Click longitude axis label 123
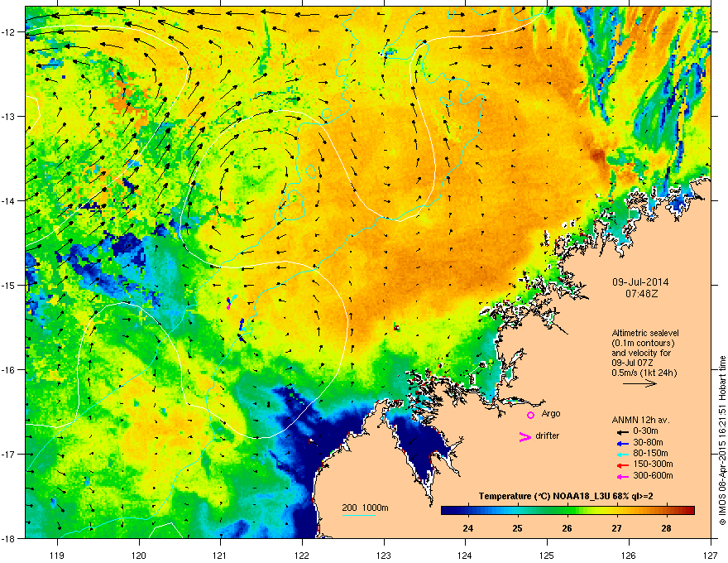This screenshot has width=728, height=563. tap(384, 555)
